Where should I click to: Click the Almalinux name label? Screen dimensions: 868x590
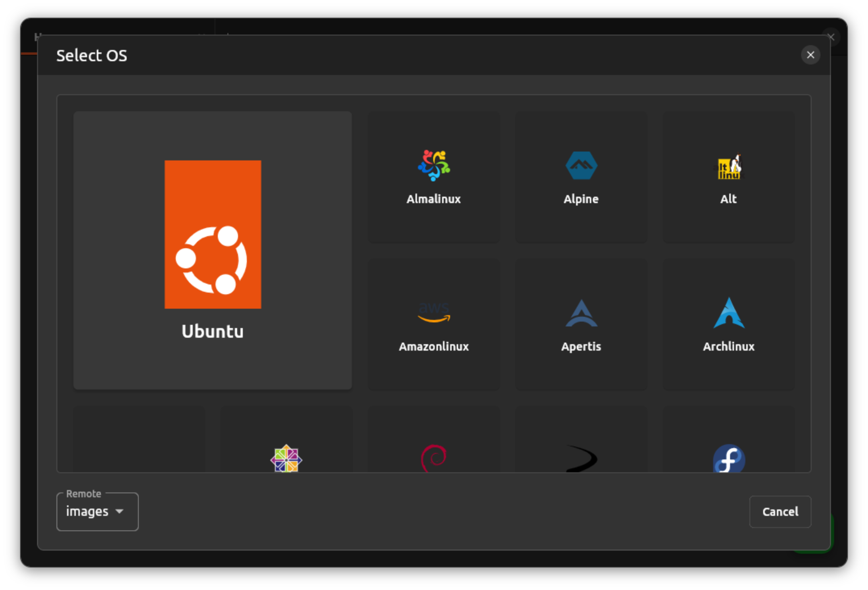[433, 198]
